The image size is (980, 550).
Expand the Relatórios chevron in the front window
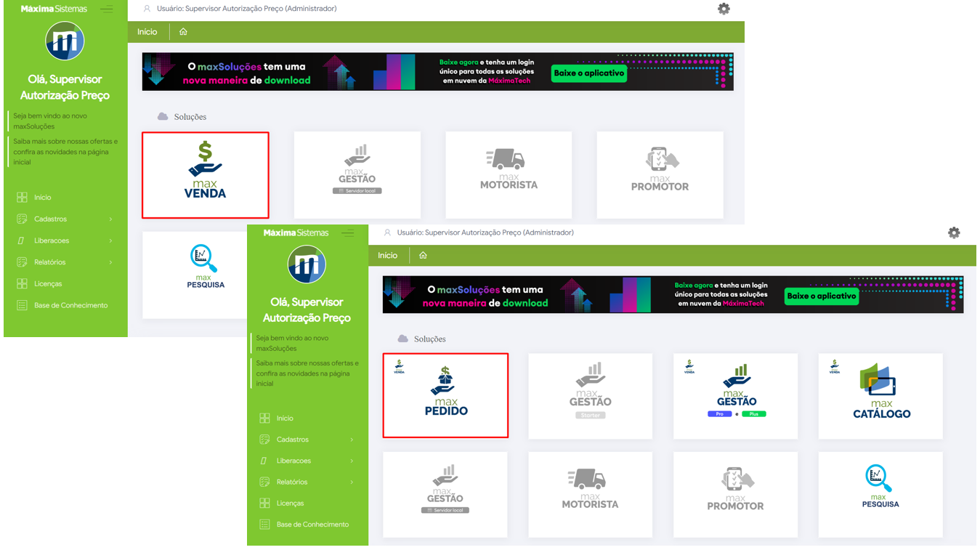tap(352, 482)
